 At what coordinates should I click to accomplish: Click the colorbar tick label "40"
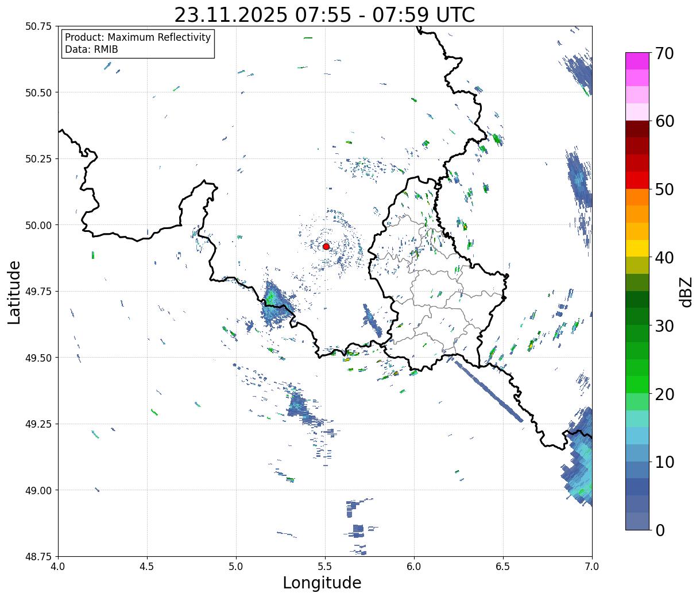click(664, 258)
